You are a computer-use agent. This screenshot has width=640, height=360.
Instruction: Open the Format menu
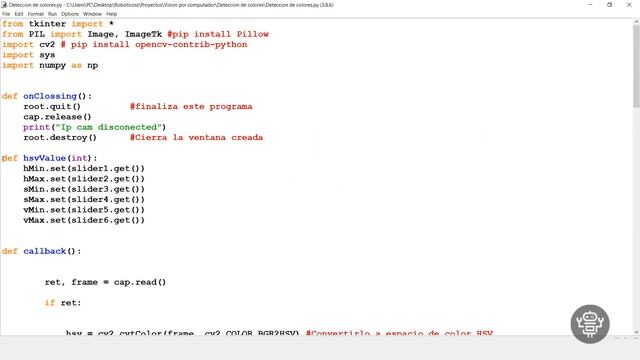(x=36, y=14)
